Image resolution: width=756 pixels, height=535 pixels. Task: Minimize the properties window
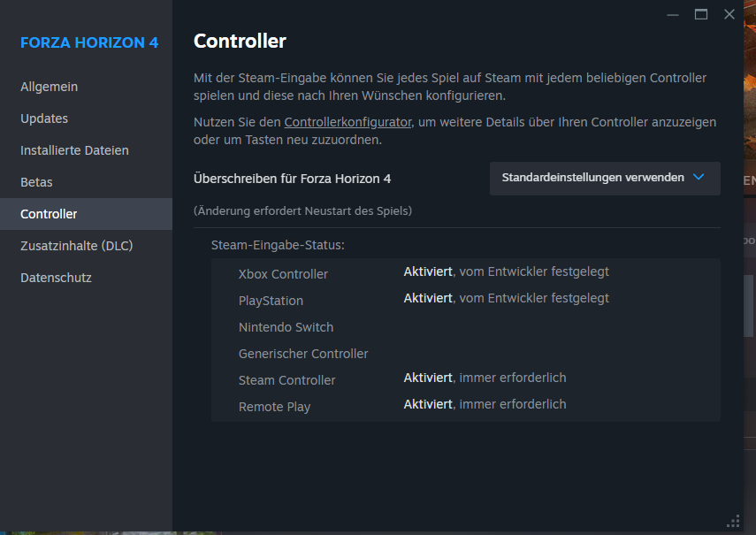click(x=673, y=14)
